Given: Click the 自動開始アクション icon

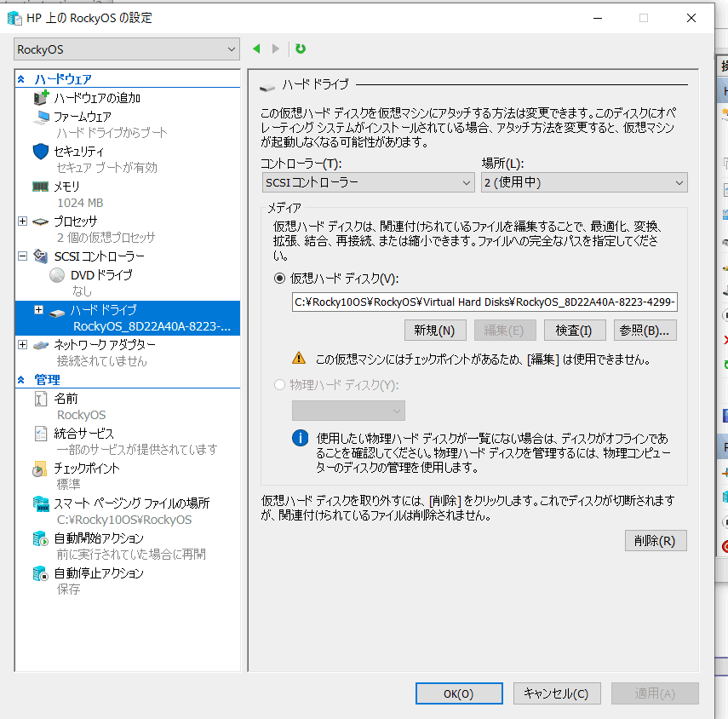Looking at the screenshot, I should [41, 538].
